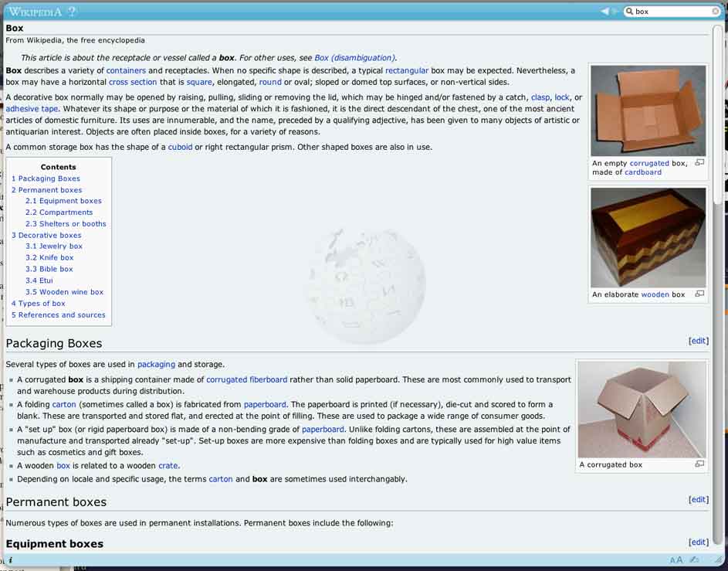Change the text size with the AA button

[676, 560]
